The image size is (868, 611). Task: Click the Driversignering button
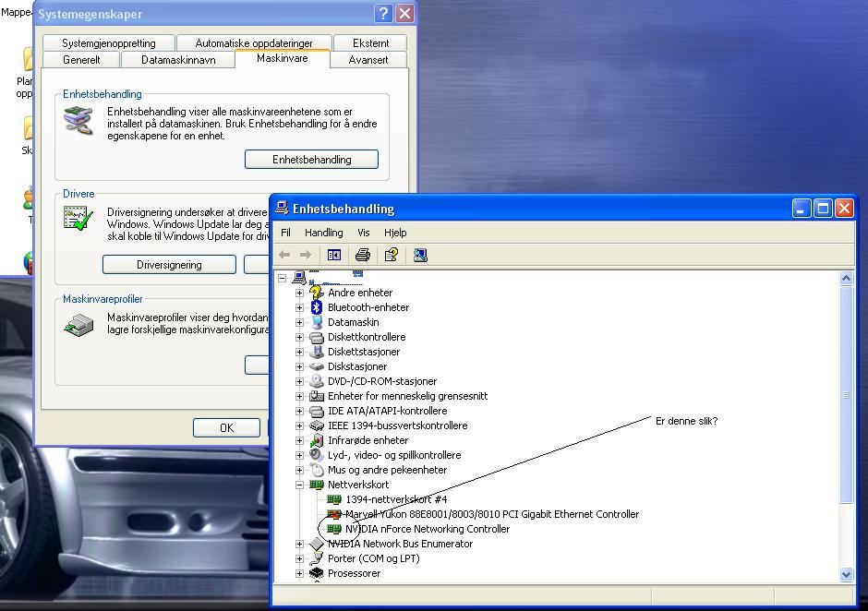coord(169,265)
